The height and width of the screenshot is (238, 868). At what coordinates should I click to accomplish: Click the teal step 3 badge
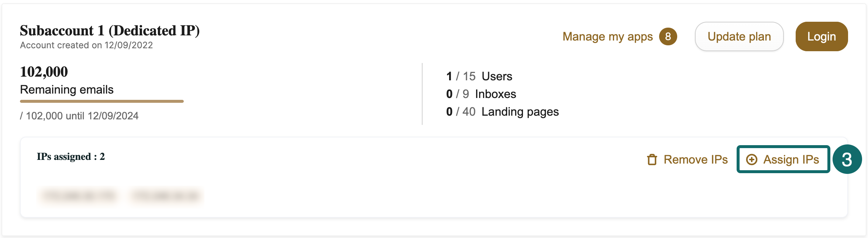[x=847, y=159]
